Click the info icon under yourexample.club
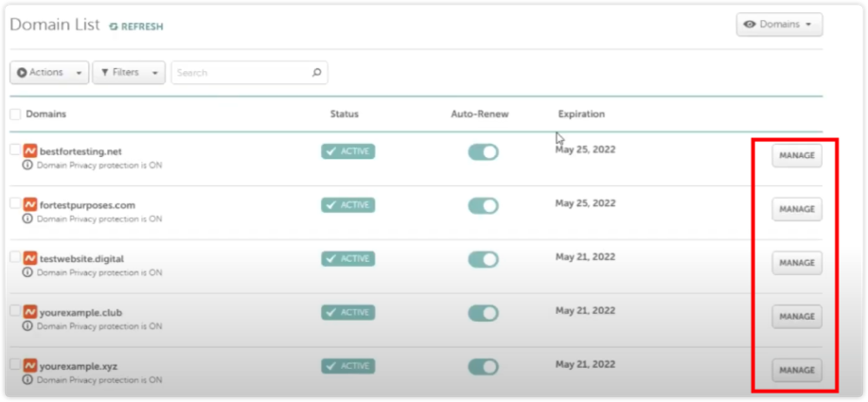This screenshot has height=402, width=868. click(27, 326)
